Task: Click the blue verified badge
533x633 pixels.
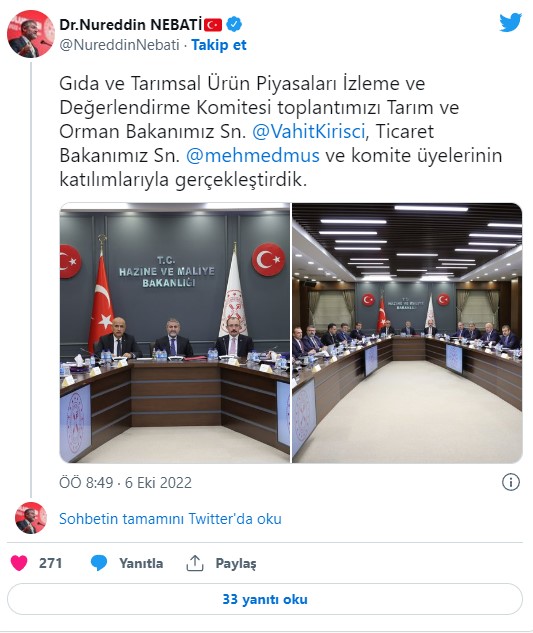Action: tap(234, 24)
